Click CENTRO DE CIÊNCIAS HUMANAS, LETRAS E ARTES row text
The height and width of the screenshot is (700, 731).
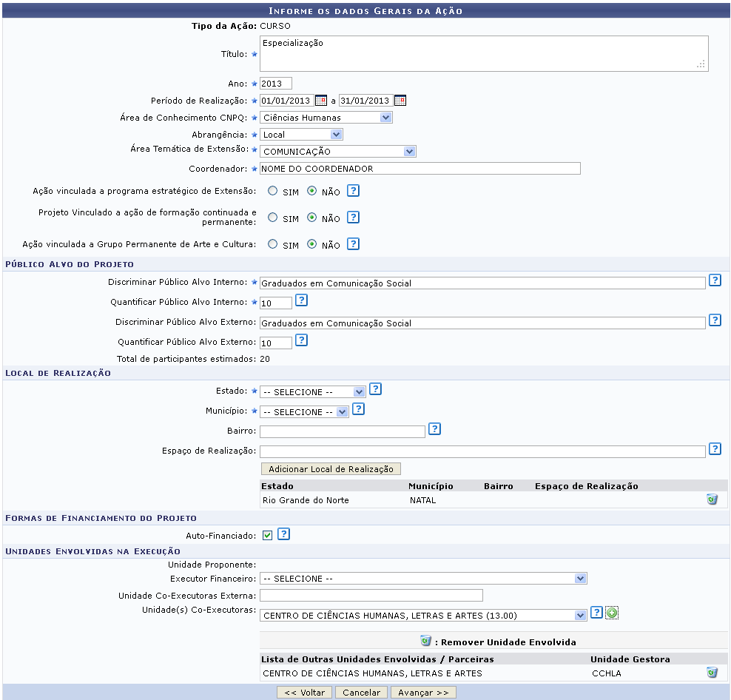click(x=372, y=673)
